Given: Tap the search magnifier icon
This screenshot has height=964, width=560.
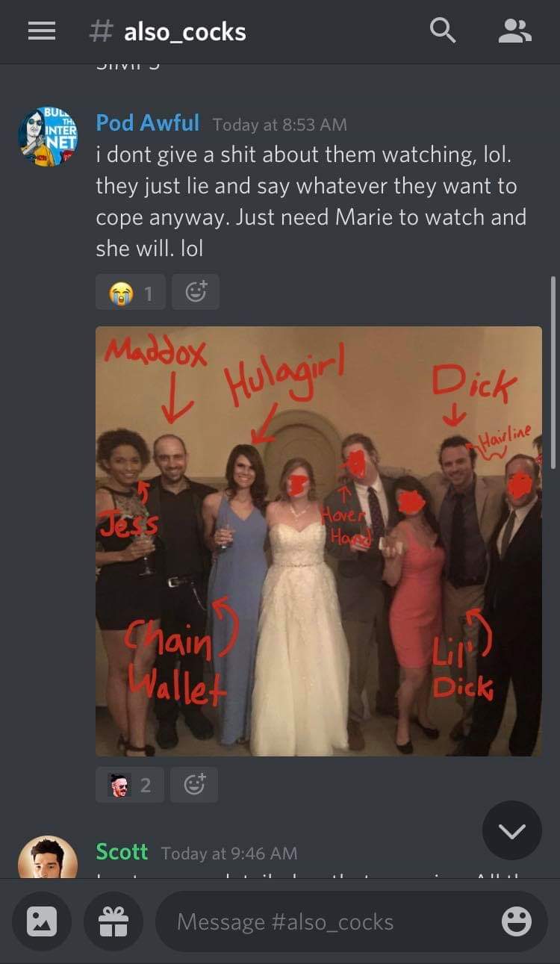Looking at the screenshot, I should pyautogui.click(x=443, y=31).
